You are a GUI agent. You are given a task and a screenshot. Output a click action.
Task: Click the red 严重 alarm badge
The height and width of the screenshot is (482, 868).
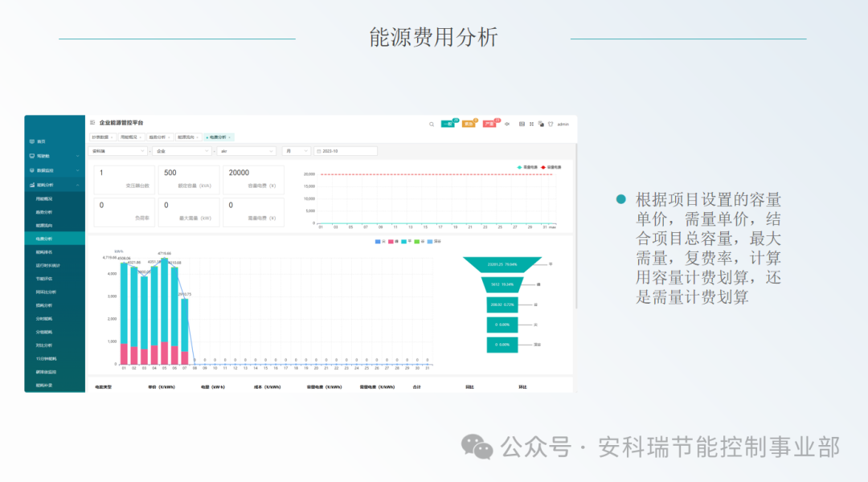coord(489,124)
